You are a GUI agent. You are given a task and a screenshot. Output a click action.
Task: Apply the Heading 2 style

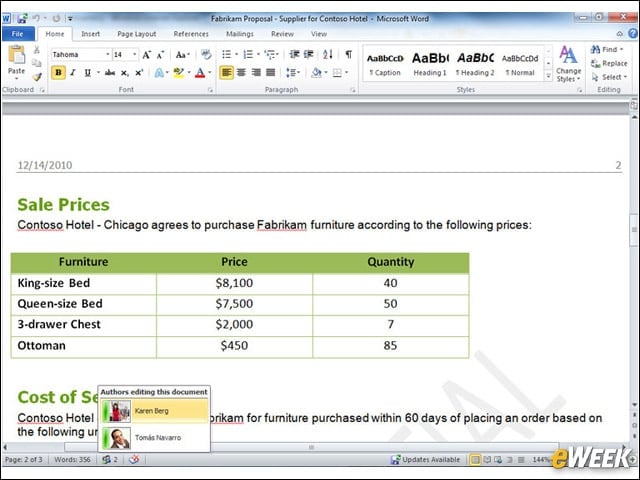click(475, 64)
